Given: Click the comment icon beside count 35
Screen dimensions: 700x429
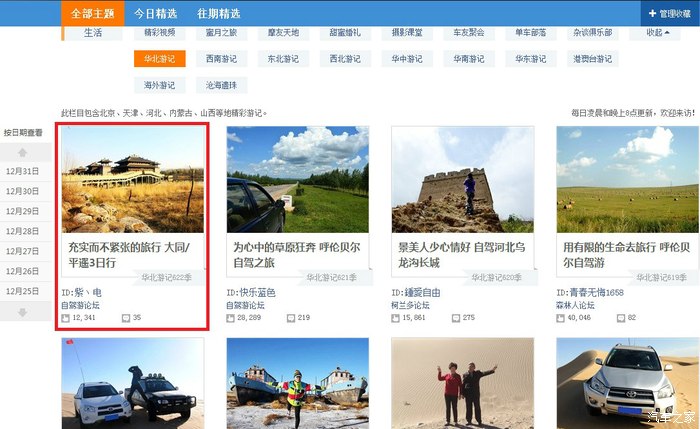Looking at the screenshot, I should (126, 318).
